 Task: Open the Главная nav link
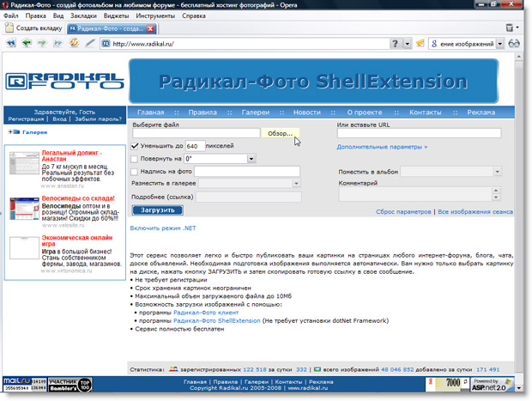[x=151, y=112]
